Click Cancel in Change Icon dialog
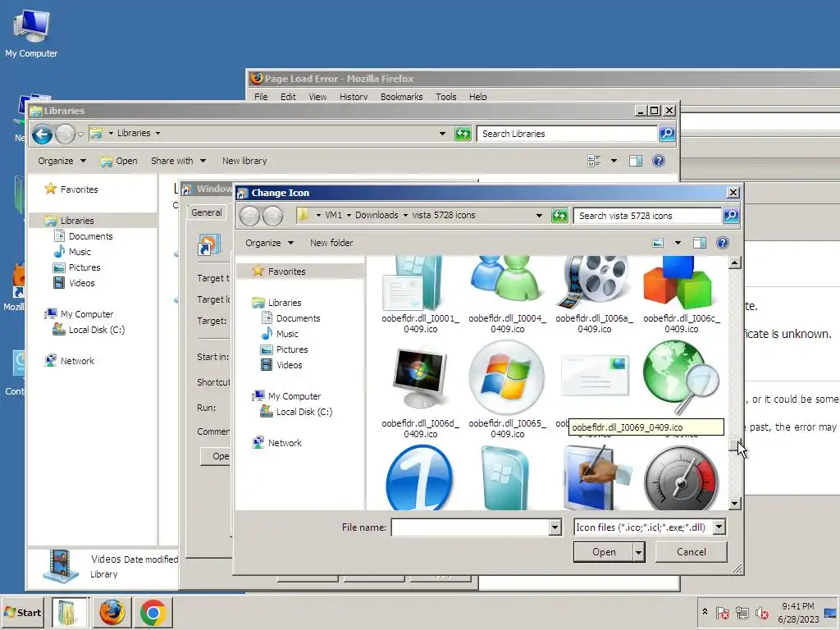Screen dimensions: 840x630 pyautogui.click(x=691, y=552)
